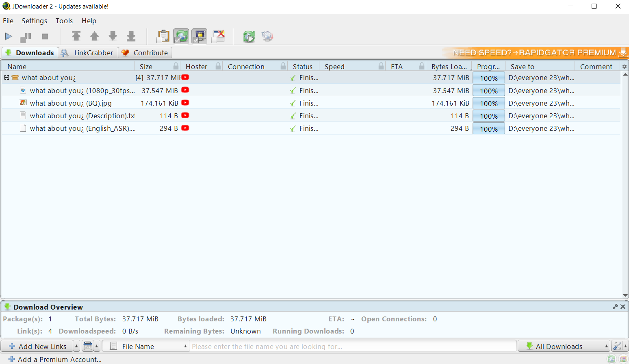The image size is (629, 364).
Task: Close the Download Overview panel
Action: point(623,307)
